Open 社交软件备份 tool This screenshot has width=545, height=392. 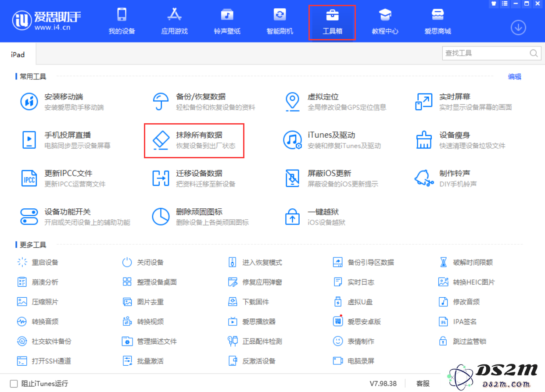(x=44, y=341)
